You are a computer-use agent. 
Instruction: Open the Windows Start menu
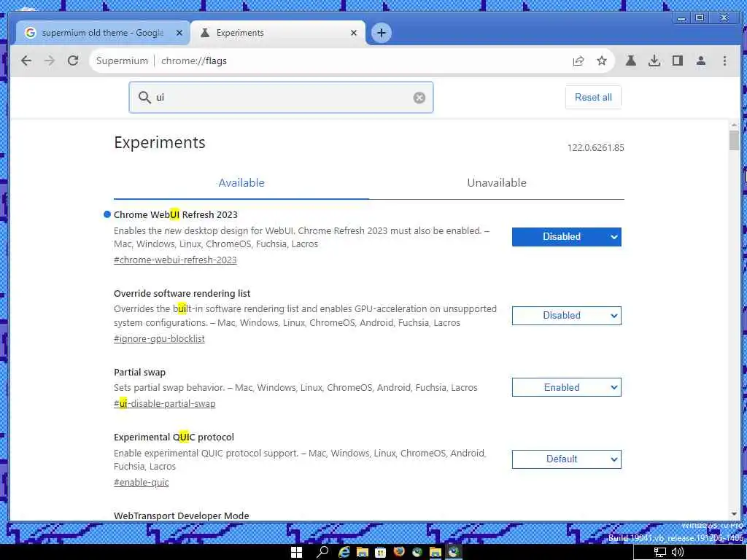pos(296,552)
